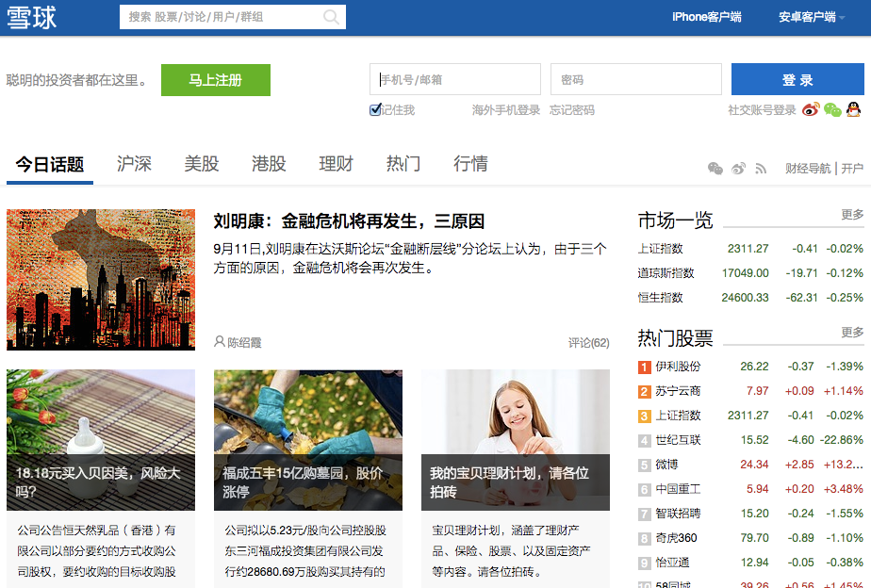Image resolution: width=871 pixels, height=588 pixels.
Task: Click the 手机号/邮箱 input field
Action: (x=455, y=79)
